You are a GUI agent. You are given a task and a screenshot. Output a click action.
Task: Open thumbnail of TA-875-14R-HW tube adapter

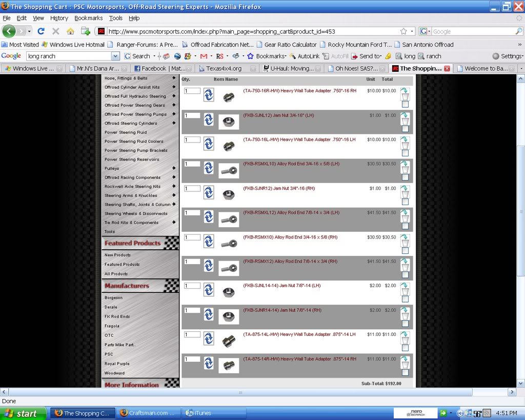point(229,365)
